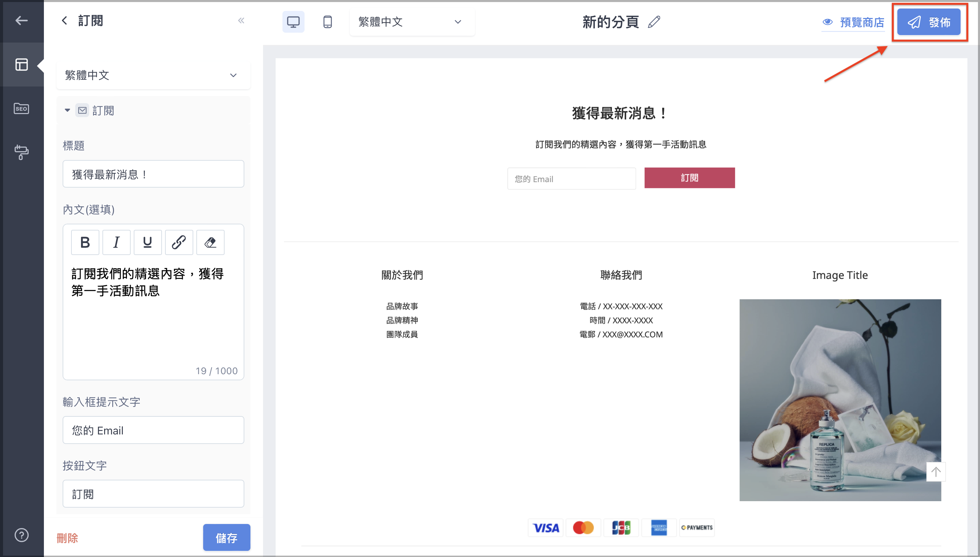Click the 儲存 save button

(x=227, y=538)
